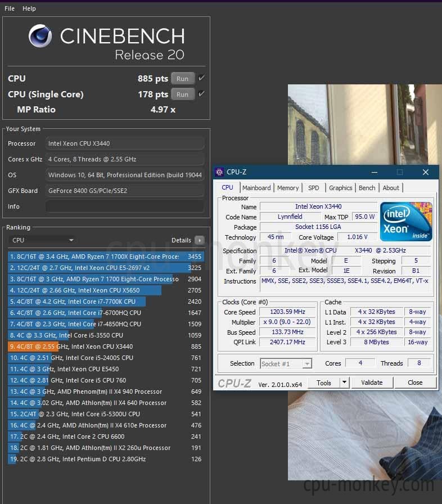Screen dimensions: 442x504
Task: Toggle the CPU Single Core test checkbox
Action: click(x=201, y=93)
